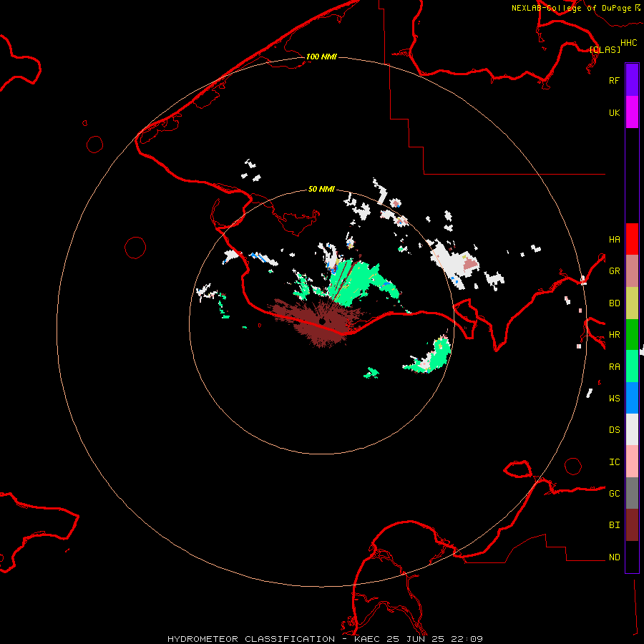Click the BI brown legend swatch
This screenshot has width=644, height=644.
(x=632, y=525)
